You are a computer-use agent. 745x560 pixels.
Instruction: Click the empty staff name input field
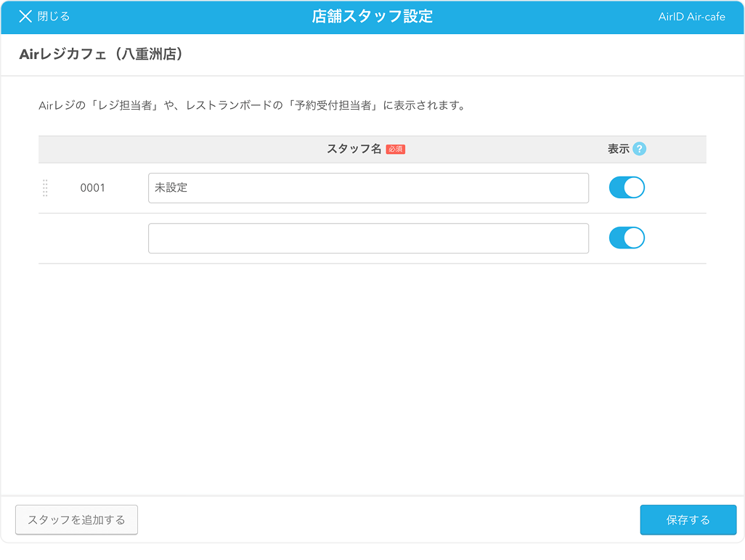coord(367,238)
